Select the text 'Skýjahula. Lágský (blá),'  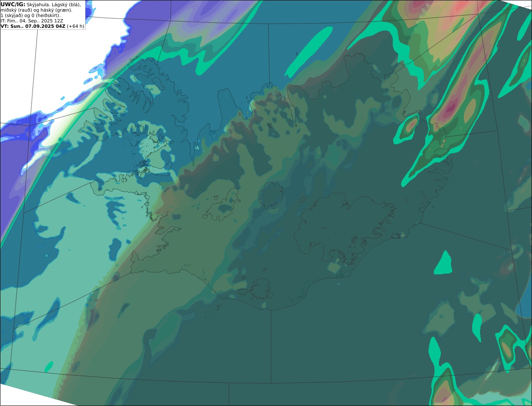coord(54,4)
